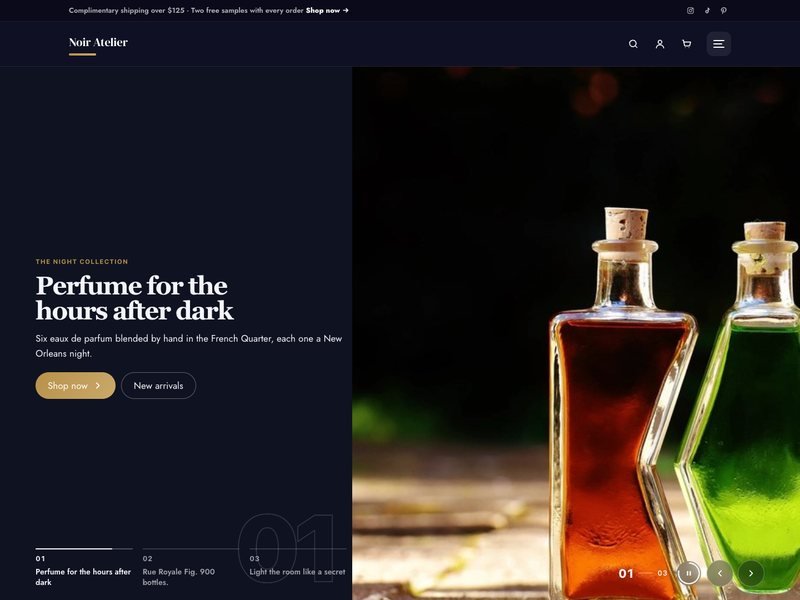Follow the announcement bar 'Shop now' link
The image size is (800, 600).
[x=327, y=10]
